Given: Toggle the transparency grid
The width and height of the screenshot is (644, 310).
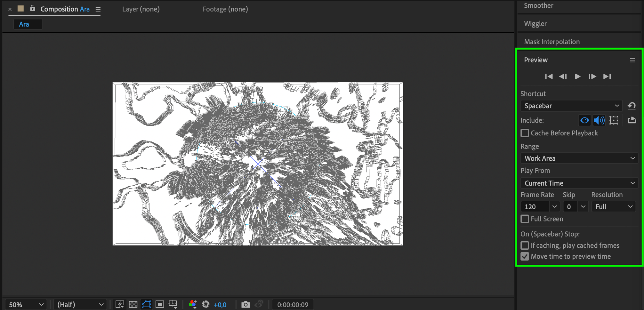Looking at the screenshot, I should [x=133, y=305].
